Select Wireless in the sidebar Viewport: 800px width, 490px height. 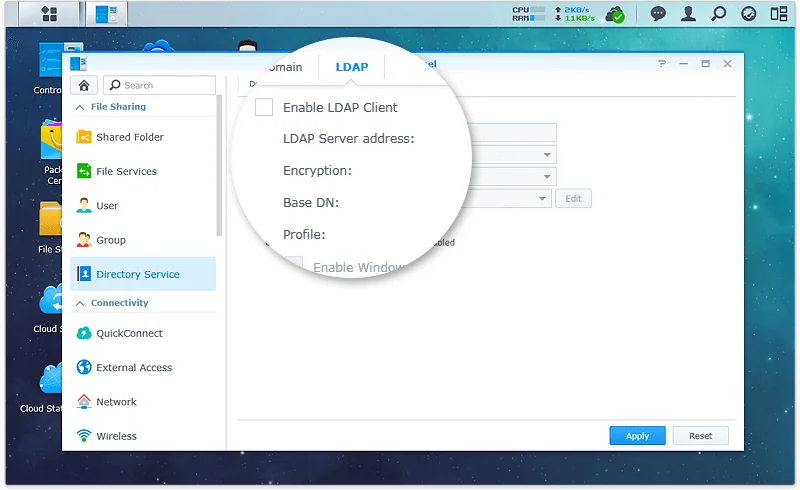(116, 436)
